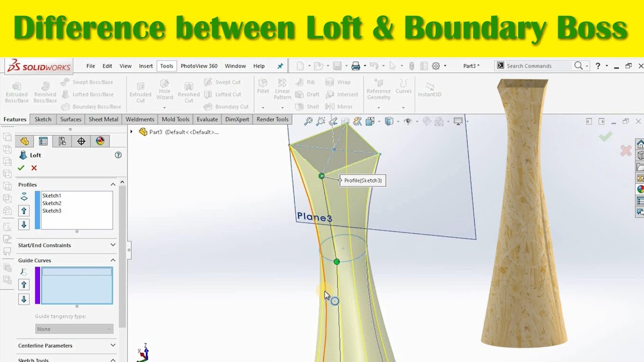Open the Insert menu
The width and height of the screenshot is (644, 362).
point(146,66)
